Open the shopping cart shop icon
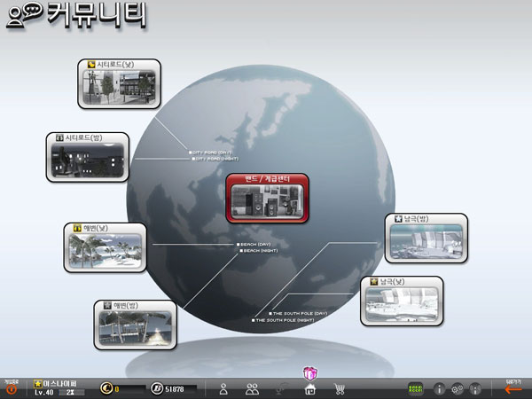The height and width of the screenshot is (399, 532). tap(339, 388)
